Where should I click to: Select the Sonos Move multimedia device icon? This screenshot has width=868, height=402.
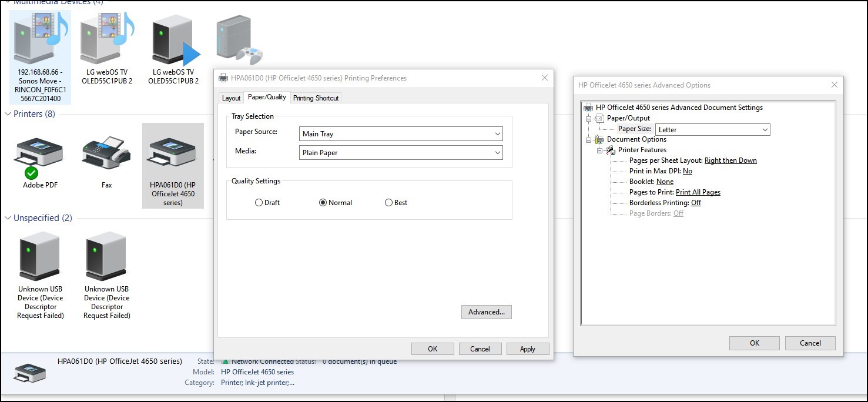coord(39,36)
